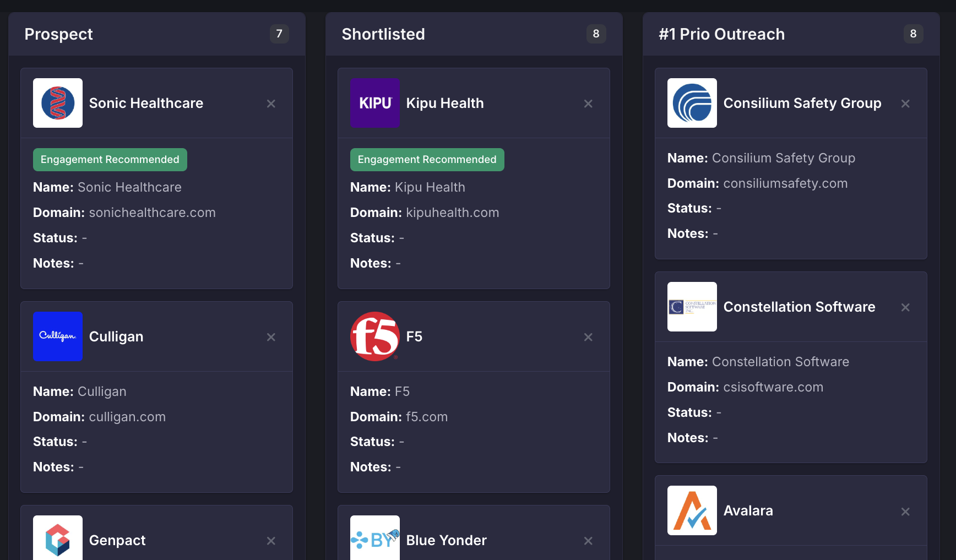Select the Constellation Software logo
Viewport: 956px width, 560px height.
pos(692,307)
